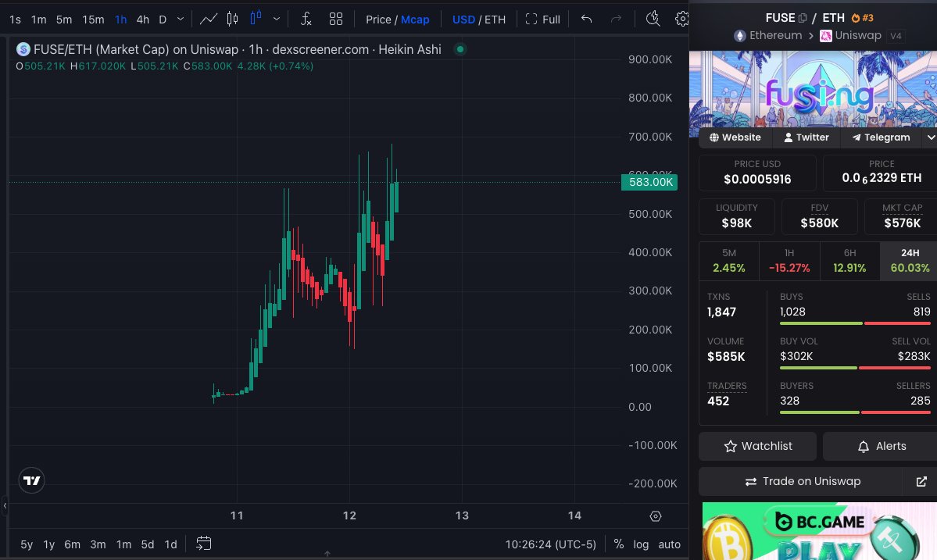The height and width of the screenshot is (560, 937).
Task: Switch chart to Price mode
Action: pyautogui.click(x=377, y=20)
